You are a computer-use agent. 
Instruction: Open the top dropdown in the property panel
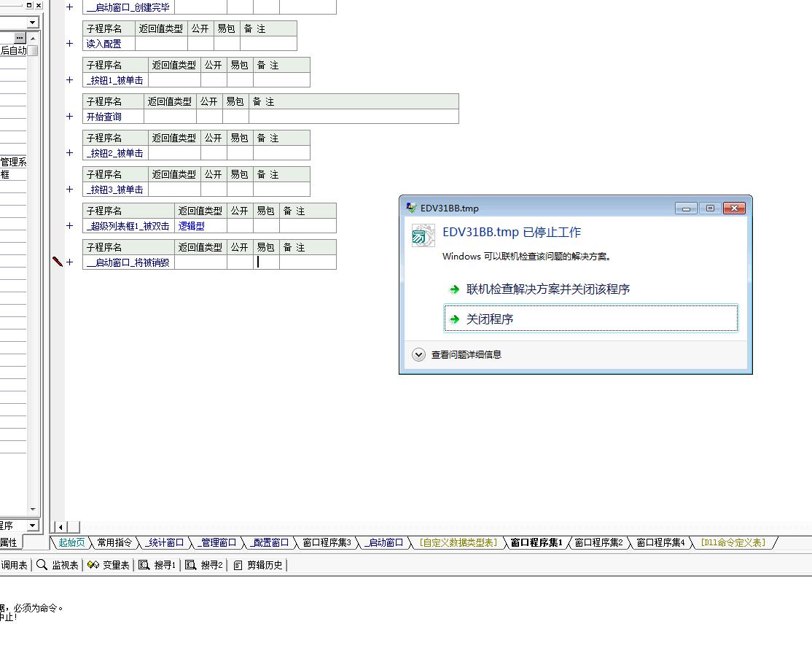point(32,23)
